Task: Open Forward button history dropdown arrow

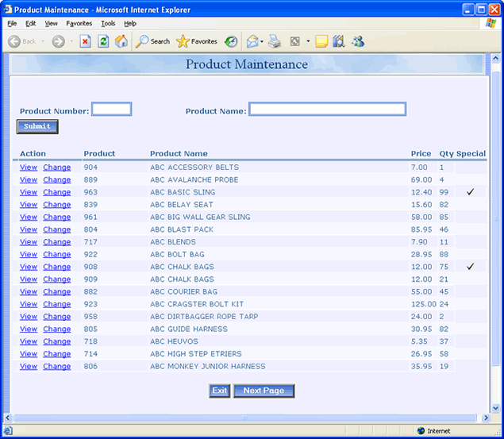Action: tap(71, 41)
